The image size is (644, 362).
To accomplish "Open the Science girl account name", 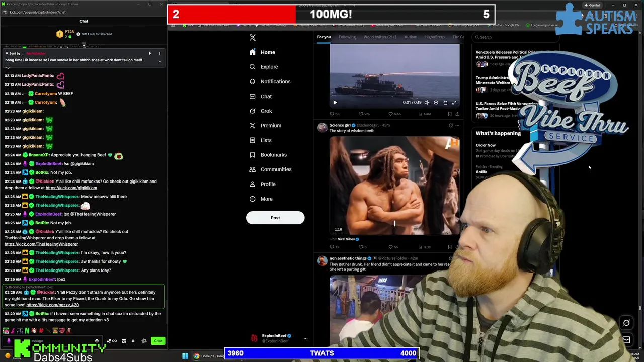I will [x=340, y=125].
